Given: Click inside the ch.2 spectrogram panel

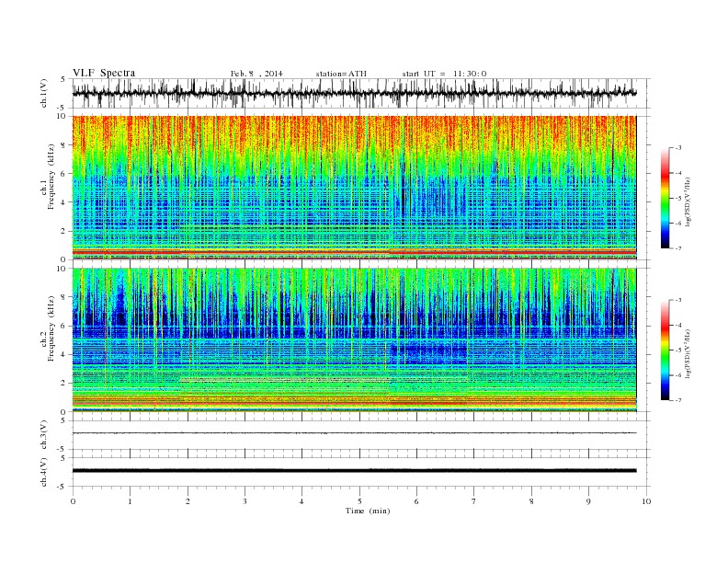Looking at the screenshot, I should [x=354, y=340].
